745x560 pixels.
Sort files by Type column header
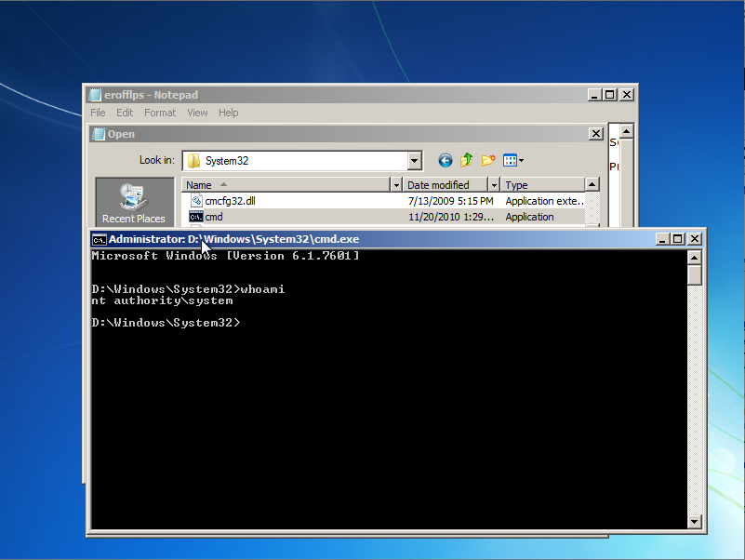542,185
